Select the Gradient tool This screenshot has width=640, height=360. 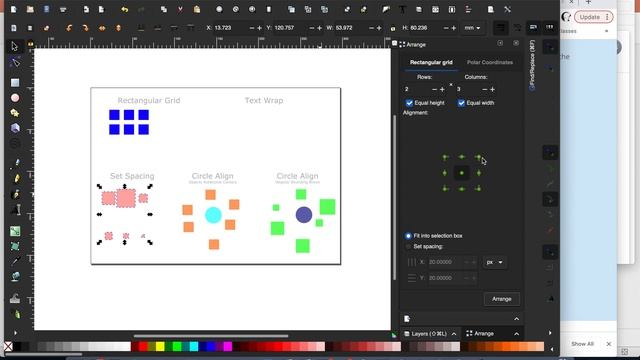pos(15,231)
